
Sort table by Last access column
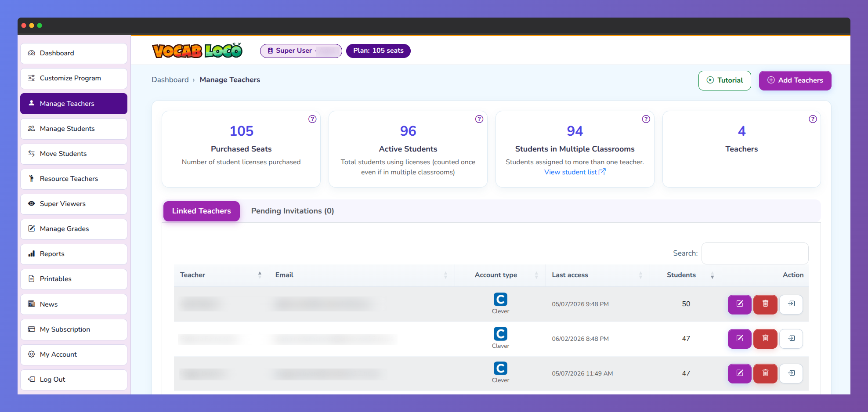pos(598,275)
